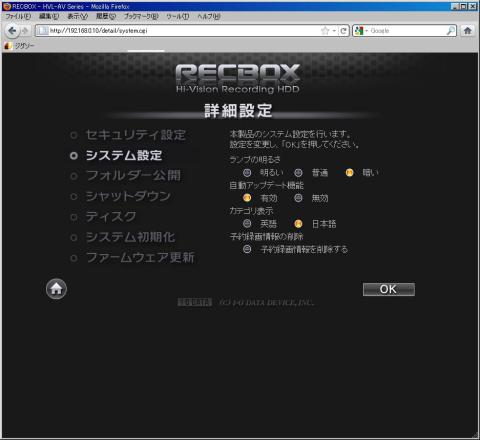Viewport: 480px width, 440px height.
Task: Select 普通 lamp brightness
Action: [x=298, y=173]
